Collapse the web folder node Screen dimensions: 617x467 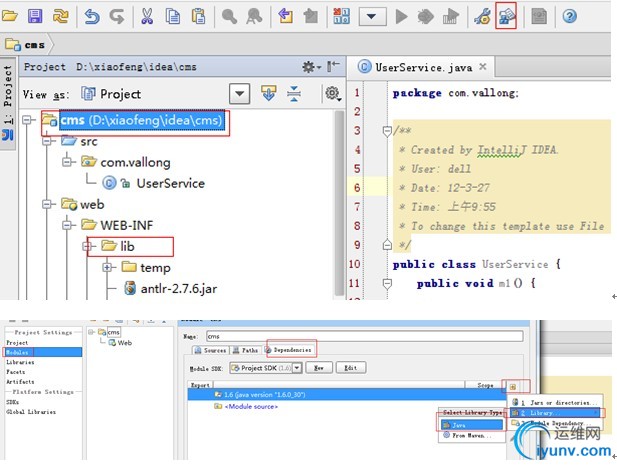pos(47,204)
